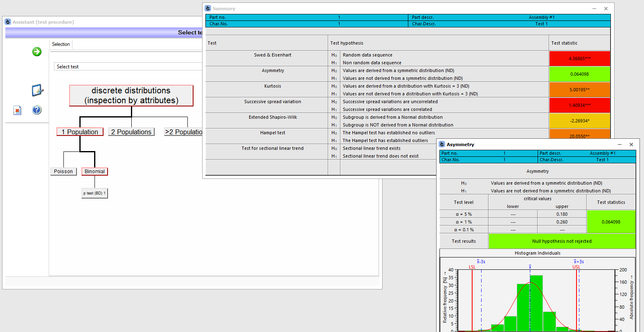Click the Asymmetry test name in Summary
This screenshot has width=644, height=332.
[273, 70]
